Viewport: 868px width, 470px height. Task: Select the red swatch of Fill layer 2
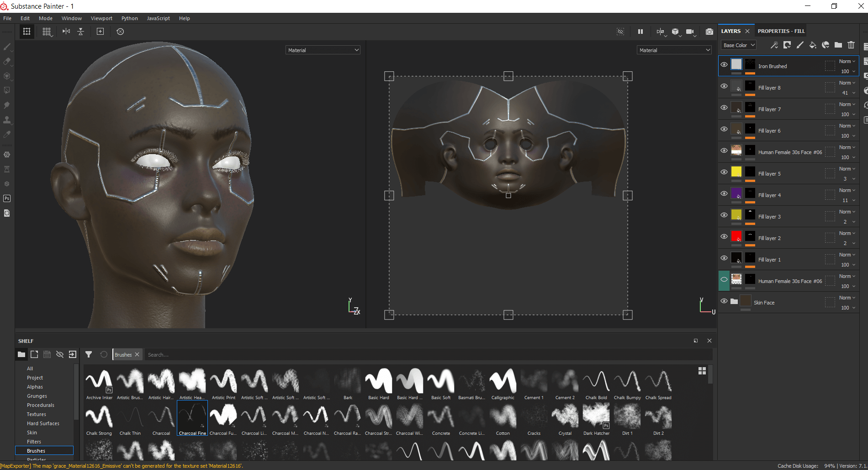point(736,236)
